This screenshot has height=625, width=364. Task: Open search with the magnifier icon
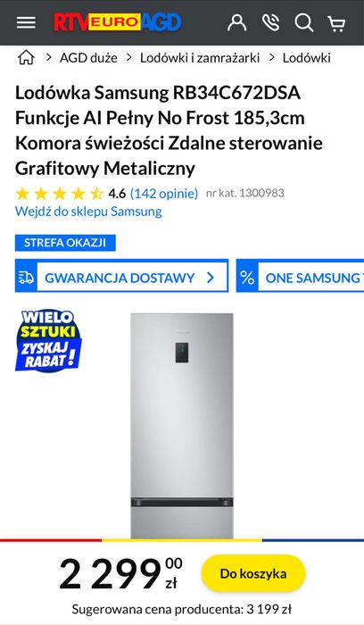(304, 22)
